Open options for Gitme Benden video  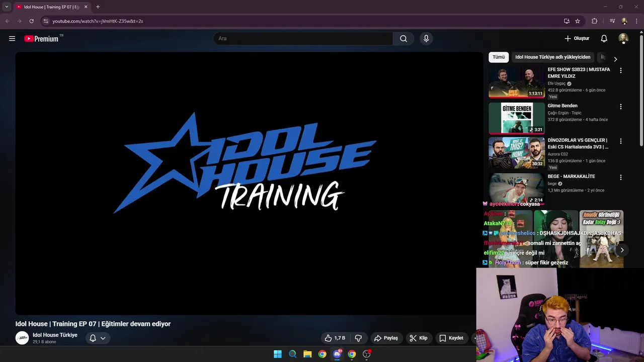tap(620, 107)
